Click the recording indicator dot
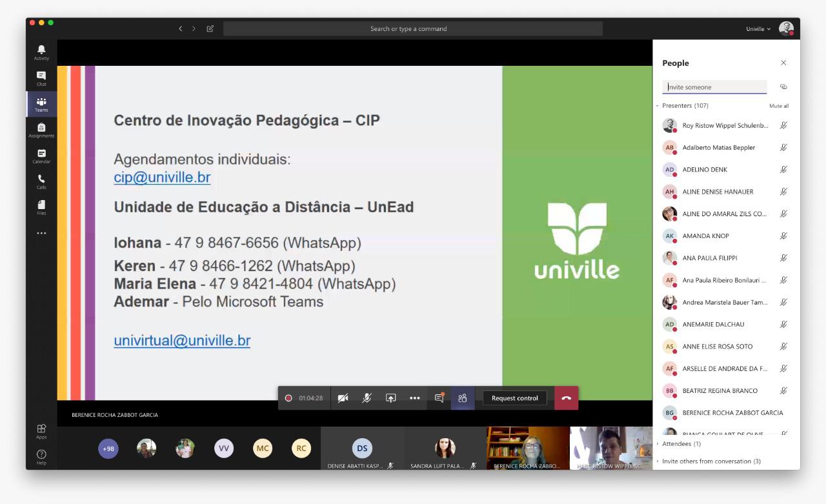The height and width of the screenshot is (504, 826). coord(288,398)
